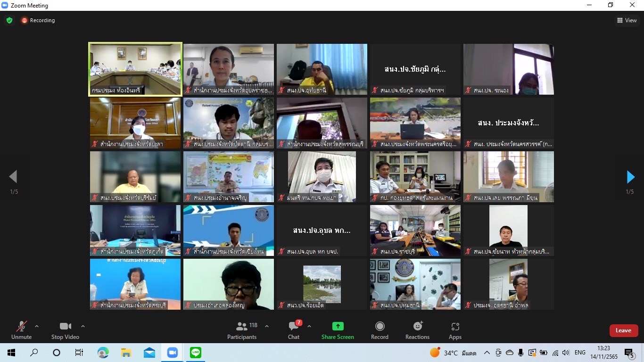Leave the meeting
This screenshot has width=644, height=362.
(623, 330)
